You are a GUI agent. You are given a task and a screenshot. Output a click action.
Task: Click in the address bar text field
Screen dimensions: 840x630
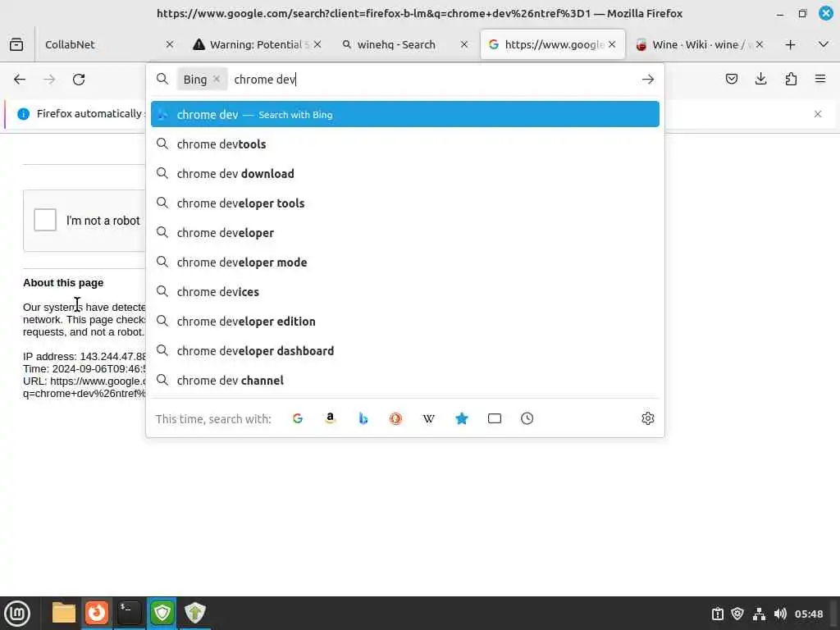click(x=434, y=80)
